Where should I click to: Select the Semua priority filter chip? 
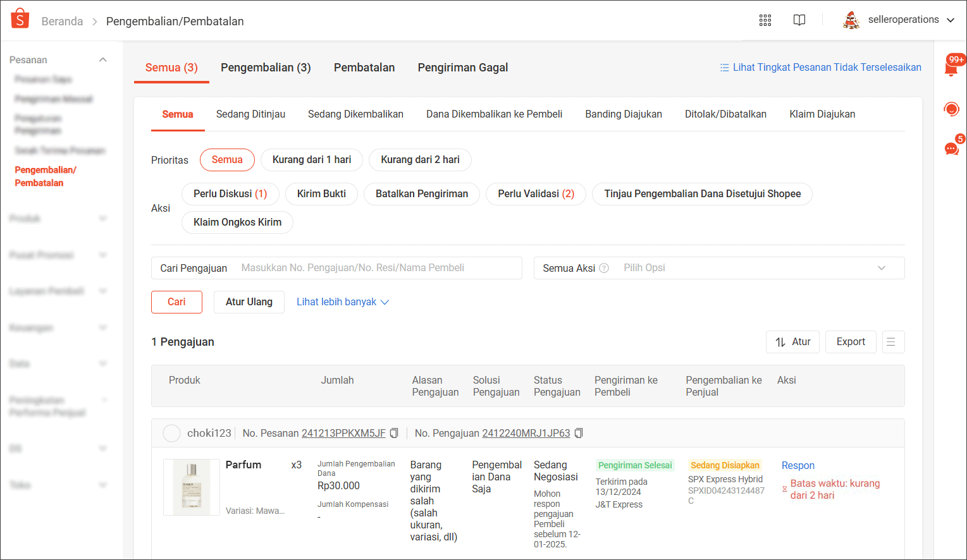point(227,160)
